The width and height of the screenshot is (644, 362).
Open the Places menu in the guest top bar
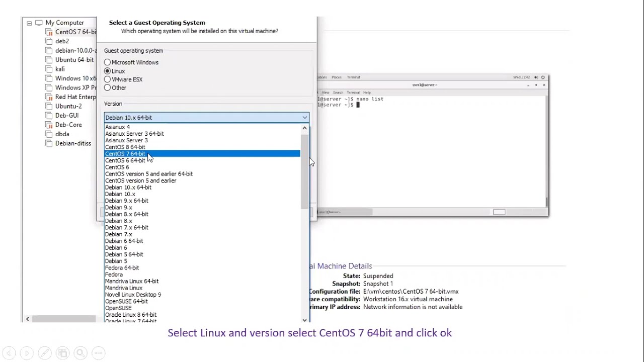[x=337, y=77]
